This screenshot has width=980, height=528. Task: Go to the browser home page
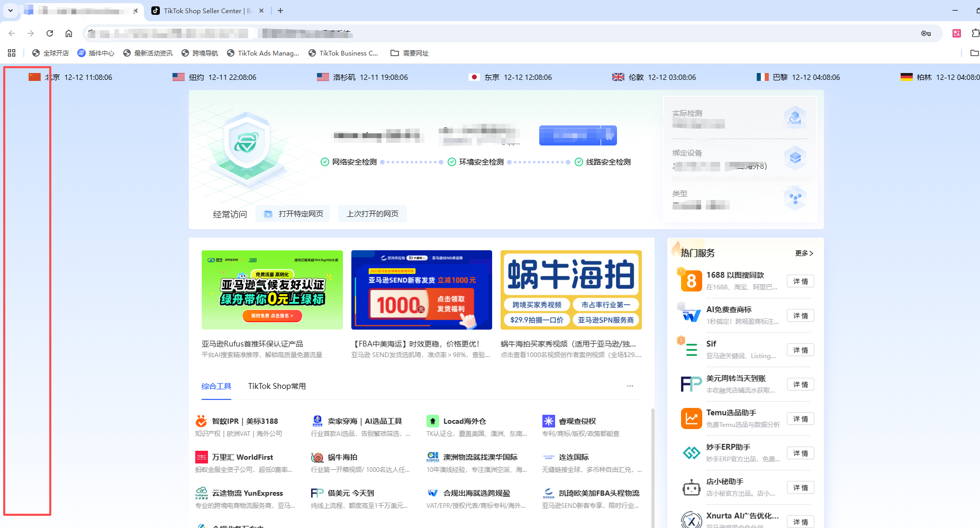click(69, 33)
